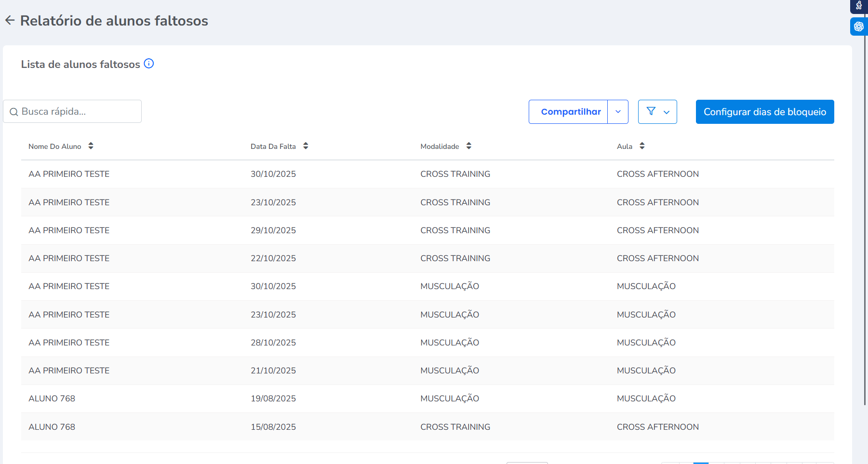
Task: Click the back arrow beside the report title
Action: tap(10, 20)
